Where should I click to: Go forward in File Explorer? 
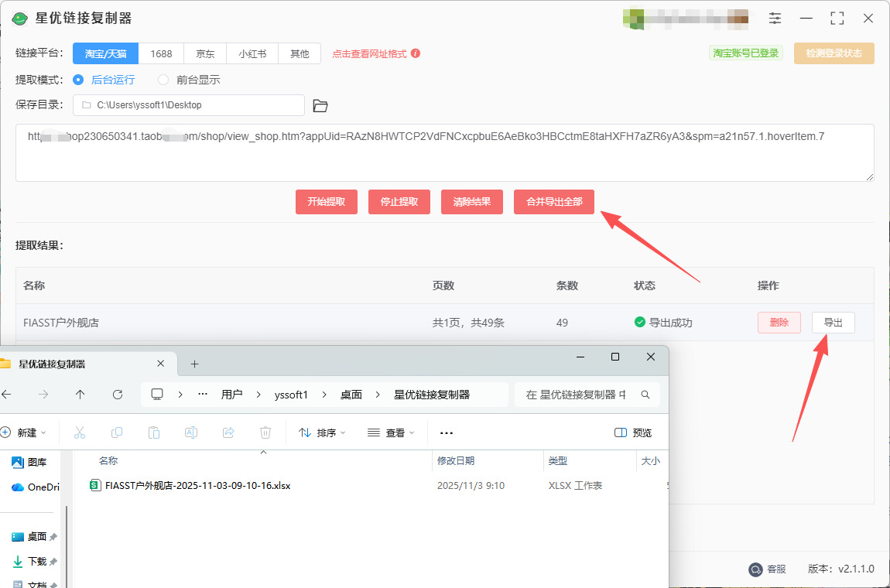pos(43,395)
